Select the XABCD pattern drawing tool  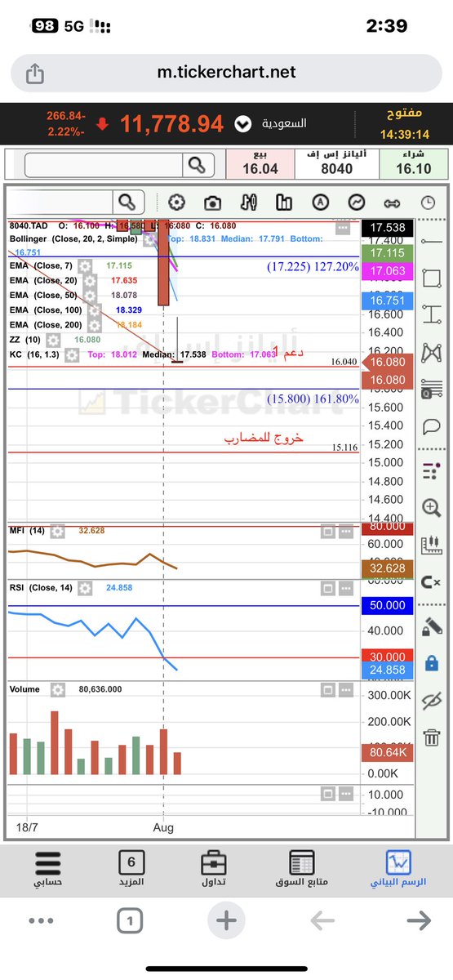431,353
